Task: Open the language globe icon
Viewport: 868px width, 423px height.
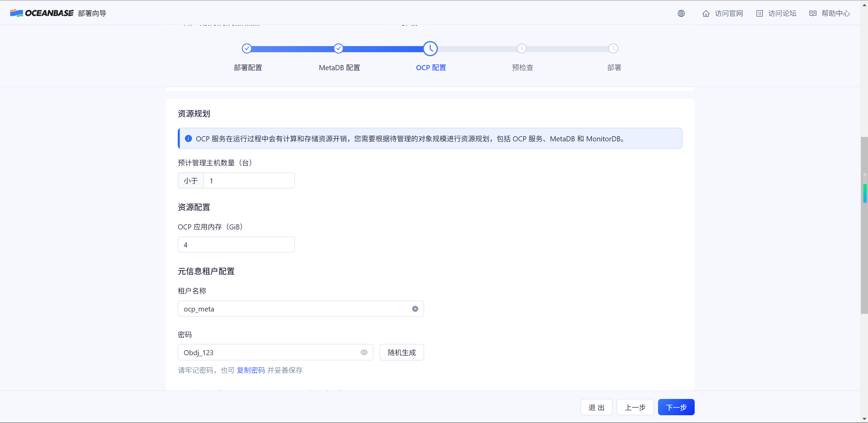Action: (x=681, y=13)
